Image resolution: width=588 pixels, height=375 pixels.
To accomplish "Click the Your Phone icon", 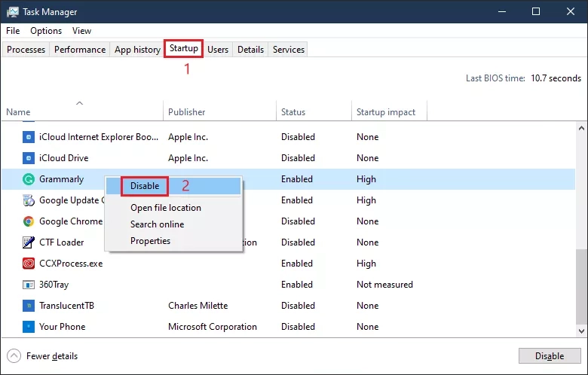I will pos(29,327).
